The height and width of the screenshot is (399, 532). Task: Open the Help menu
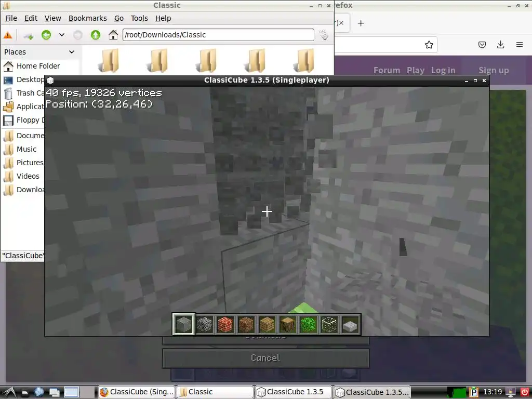point(163,18)
